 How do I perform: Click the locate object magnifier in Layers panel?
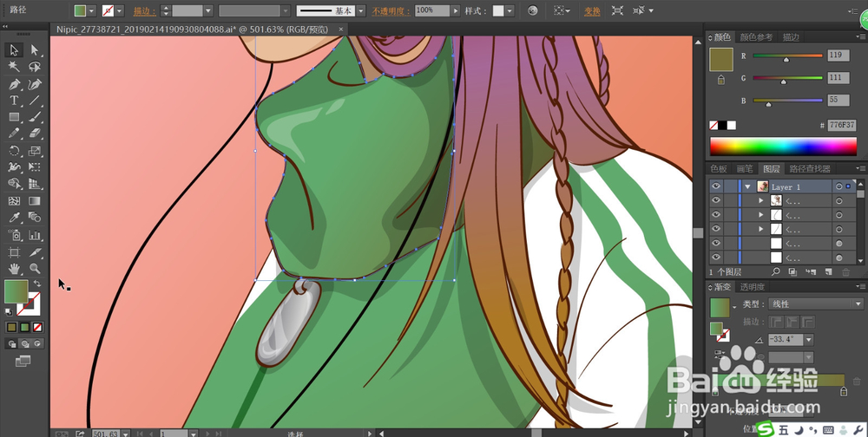coord(775,272)
